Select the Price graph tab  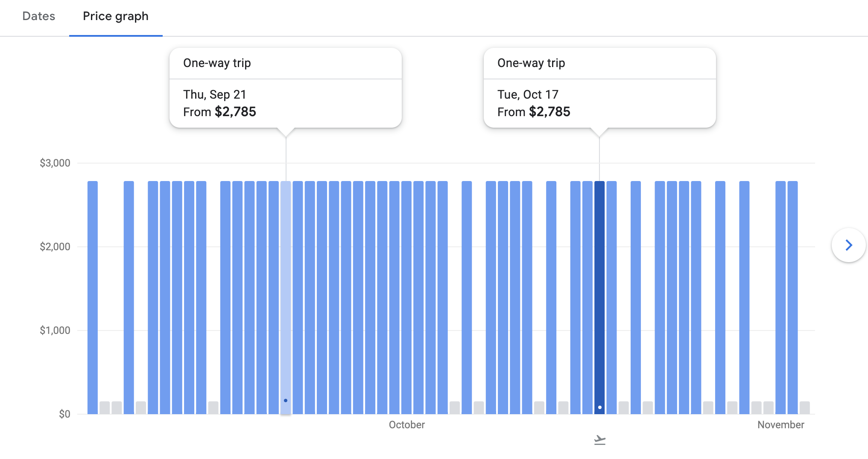click(x=116, y=16)
